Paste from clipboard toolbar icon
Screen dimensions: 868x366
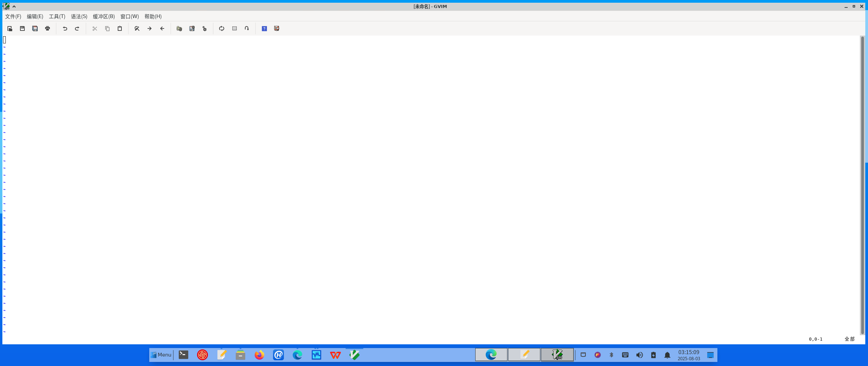point(120,28)
